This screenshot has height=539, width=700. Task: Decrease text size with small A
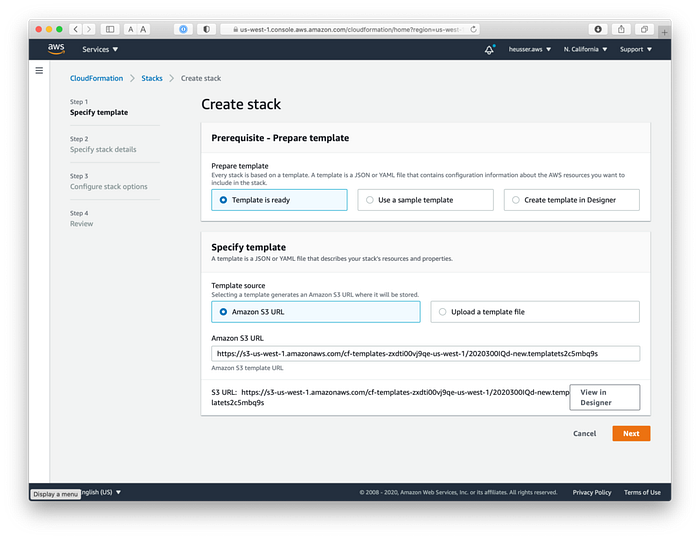(x=130, y=29)
